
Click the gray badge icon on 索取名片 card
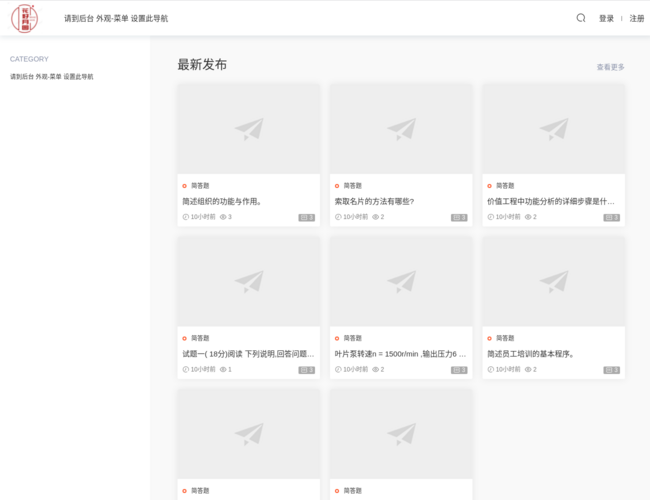(x=459, y=217)
